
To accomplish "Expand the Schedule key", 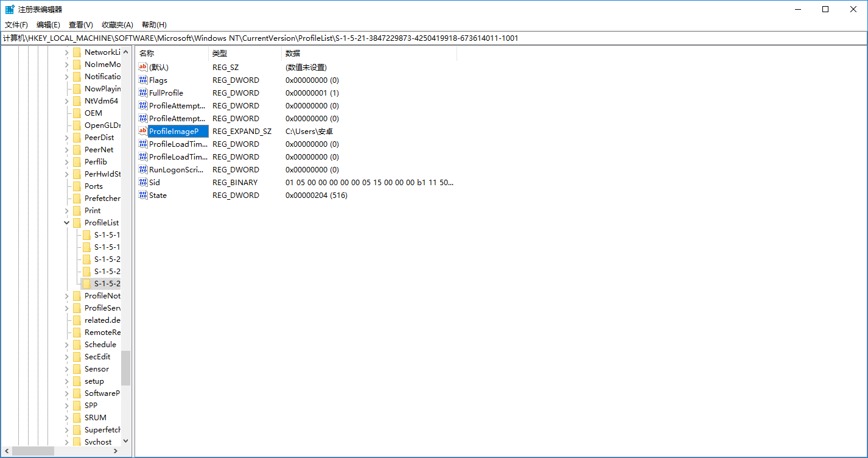I will 67,345.
